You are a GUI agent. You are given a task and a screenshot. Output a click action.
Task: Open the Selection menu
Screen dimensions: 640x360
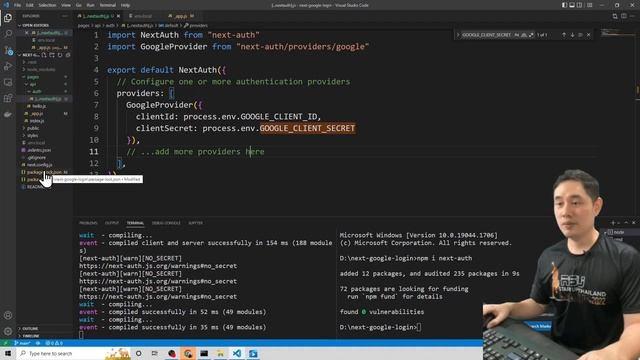click(x=47, y=5)
